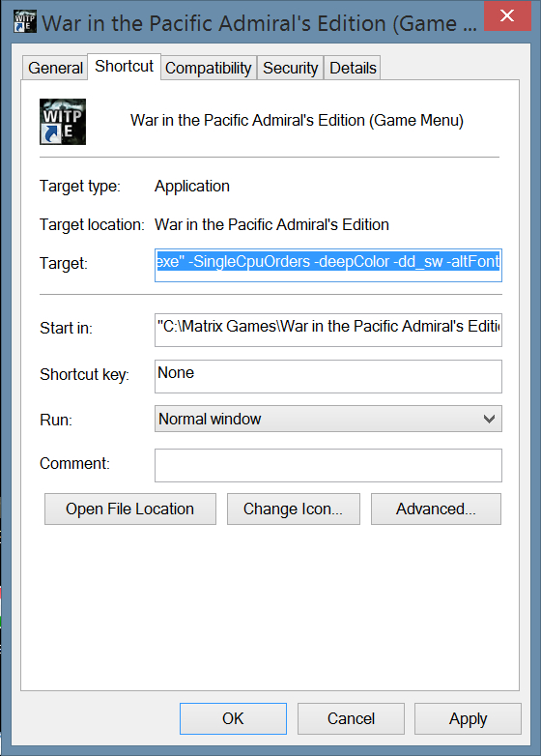Click the 'Comment:' label
Screen dimensions: 541x756
74,463
